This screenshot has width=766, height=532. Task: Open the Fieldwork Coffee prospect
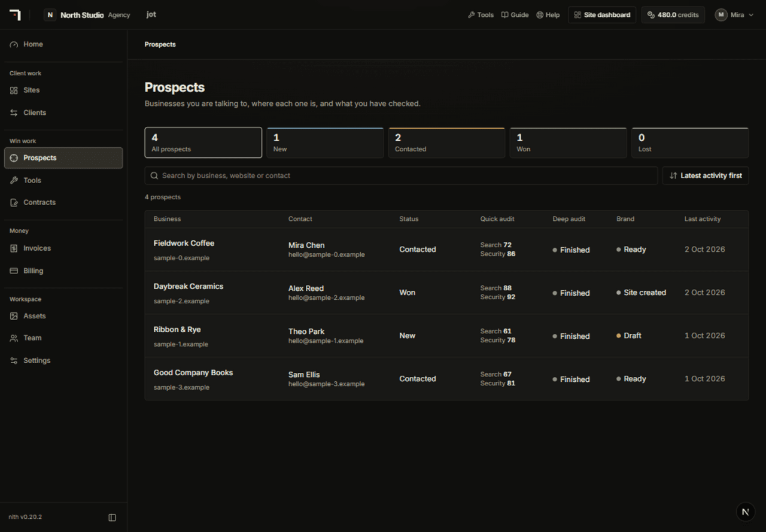pyautogui.click(x=184, y=244)
